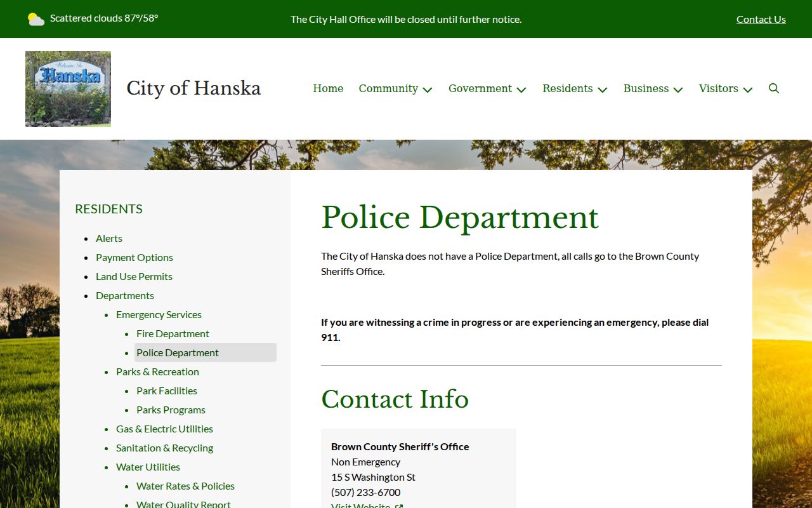Open Water Rates & Policies page
The width and height of the screenshot is (812, 508).
(185, 486)
